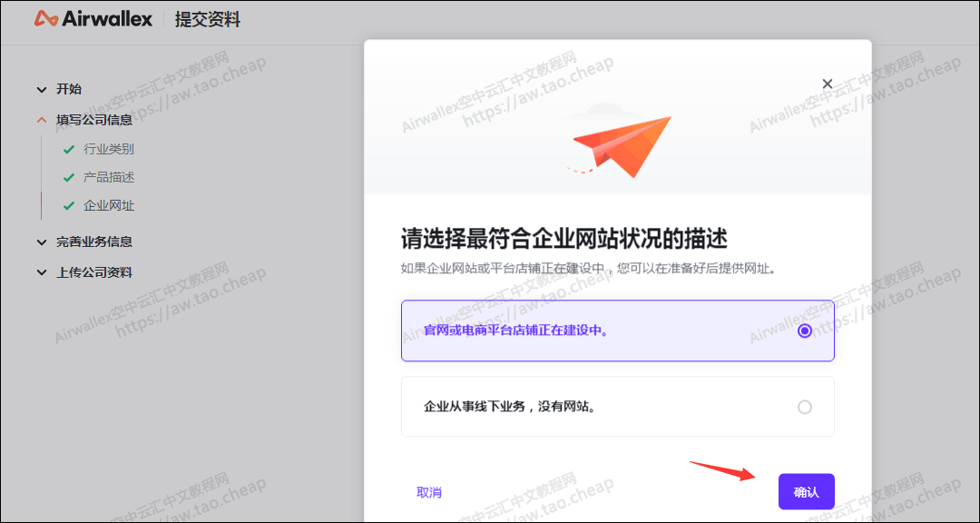Viewport: 980px width, 523px height.
Task: Open the 产品描述 step
Action: (109, 177)
